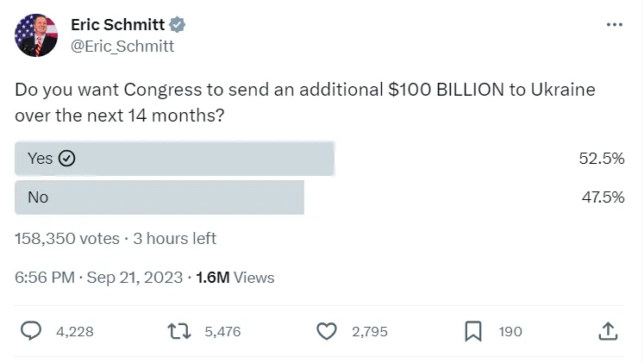
Task: Click the checkmark beside Yes
Action: point(67,159)
